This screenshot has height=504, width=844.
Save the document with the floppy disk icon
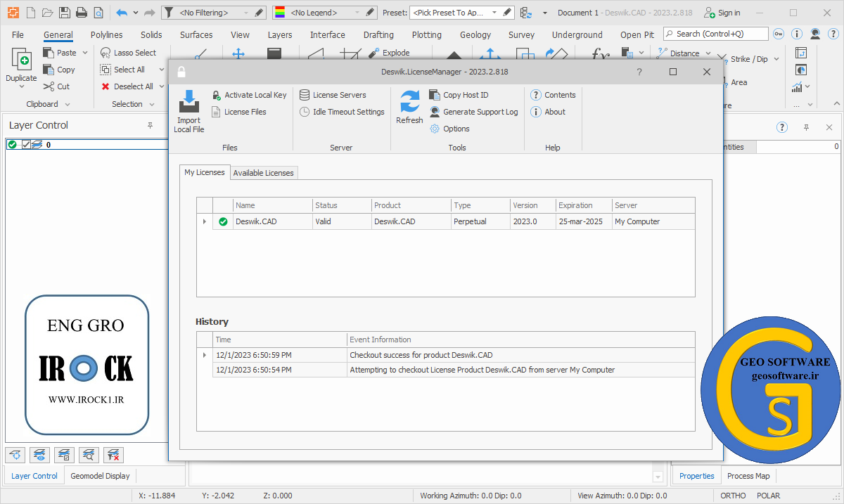(x=65, y=13)
